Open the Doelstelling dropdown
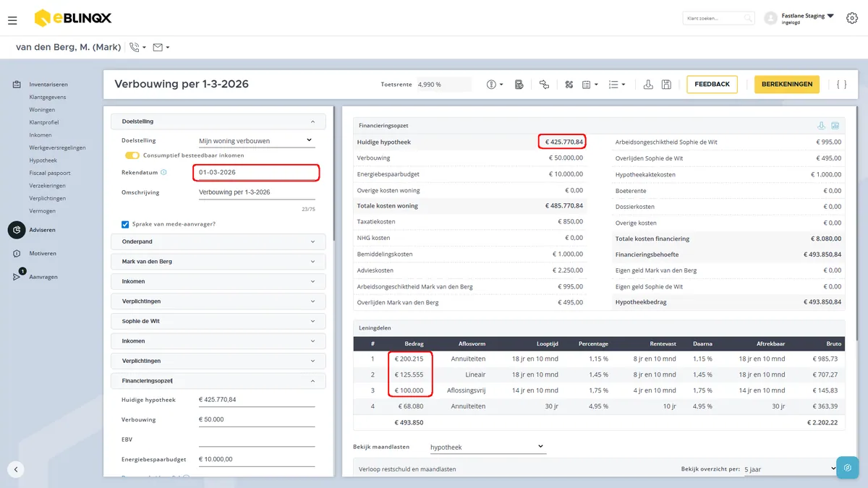The image size is (868, 488). [x=256, y=140]
